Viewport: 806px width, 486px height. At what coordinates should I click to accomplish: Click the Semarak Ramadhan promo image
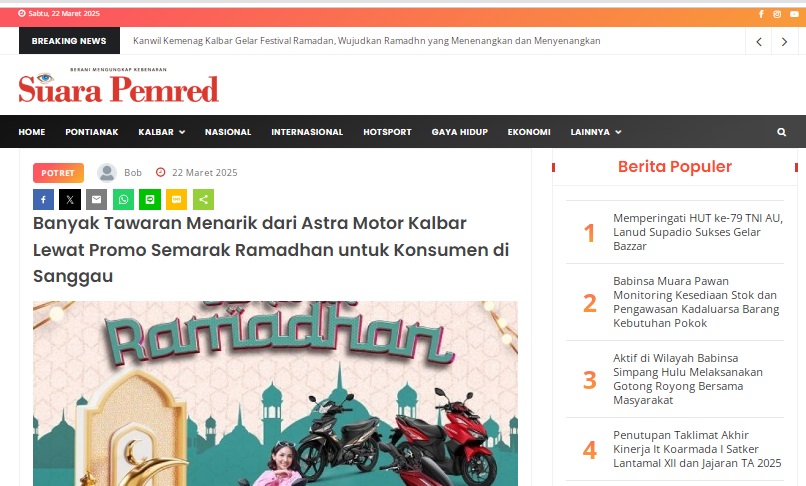pyautogui.click(x=276, y=393)
